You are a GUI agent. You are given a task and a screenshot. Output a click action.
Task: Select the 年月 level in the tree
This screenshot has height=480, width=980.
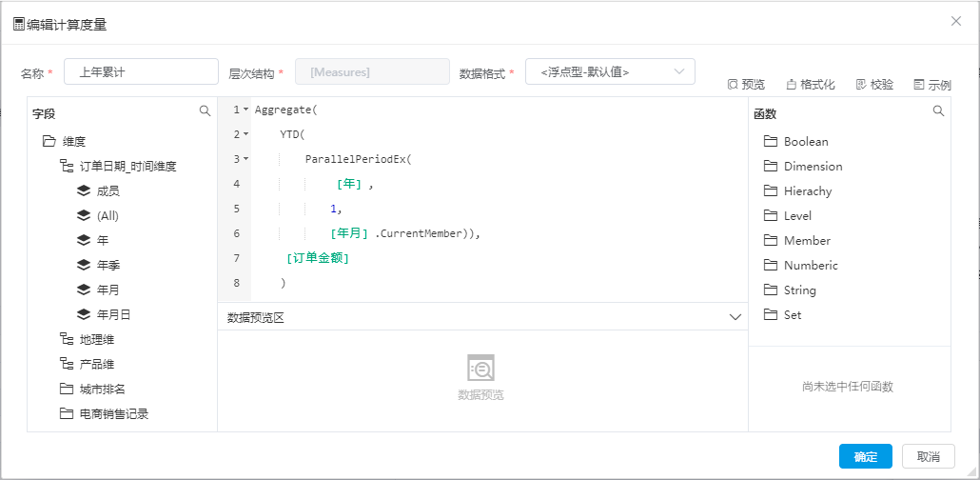[x=108, y=290]
